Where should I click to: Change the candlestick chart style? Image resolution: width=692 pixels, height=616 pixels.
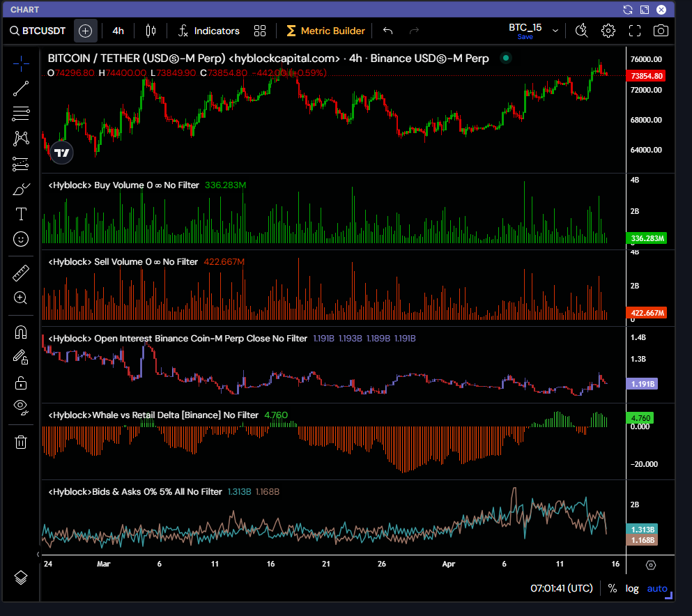(151, 31)
